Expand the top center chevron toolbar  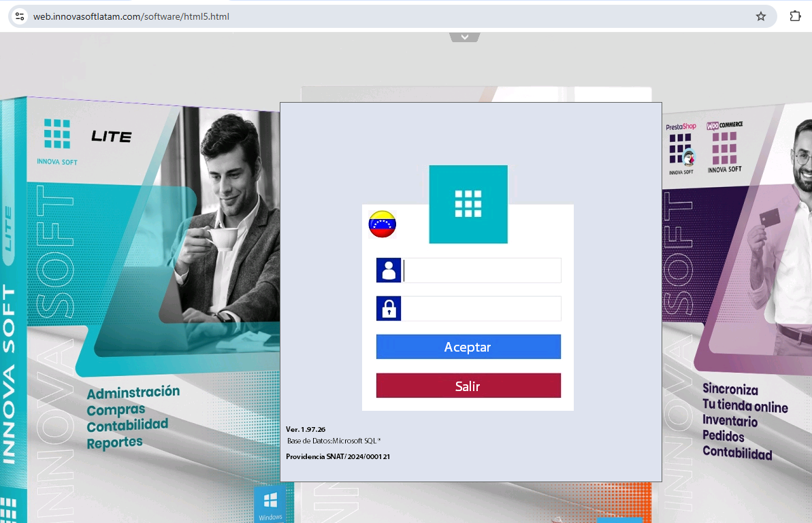[x=465, y=37]
